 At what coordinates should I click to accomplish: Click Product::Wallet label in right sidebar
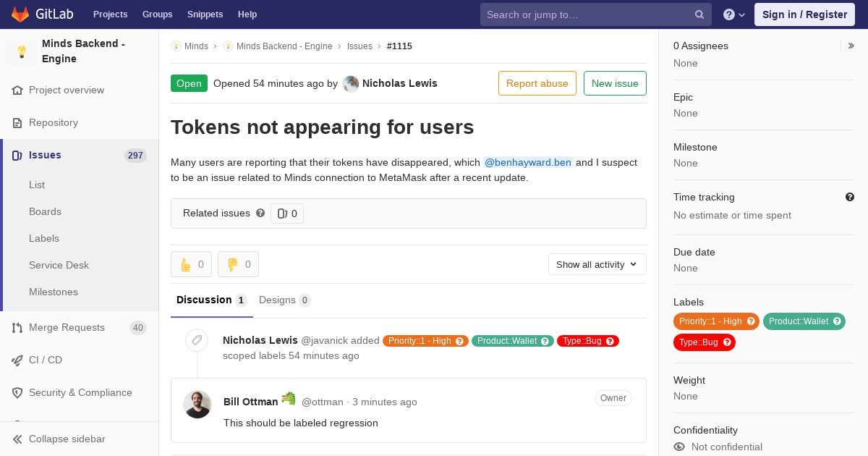804,321
